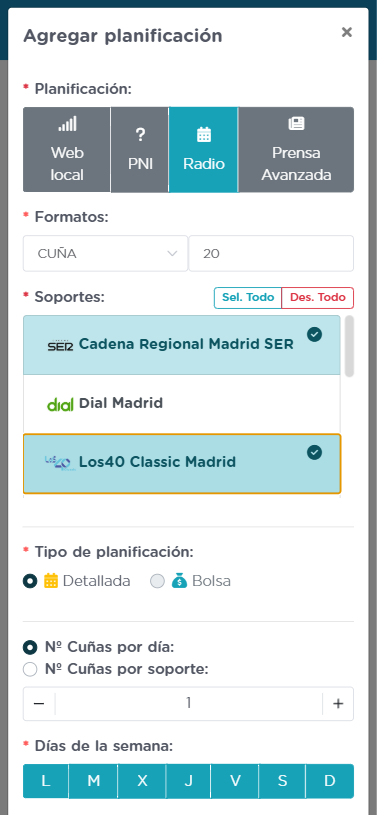Select the Prensa Avanzada newspaper icon
Viewport: 377px width, 815px height.
tap(296, 124)
